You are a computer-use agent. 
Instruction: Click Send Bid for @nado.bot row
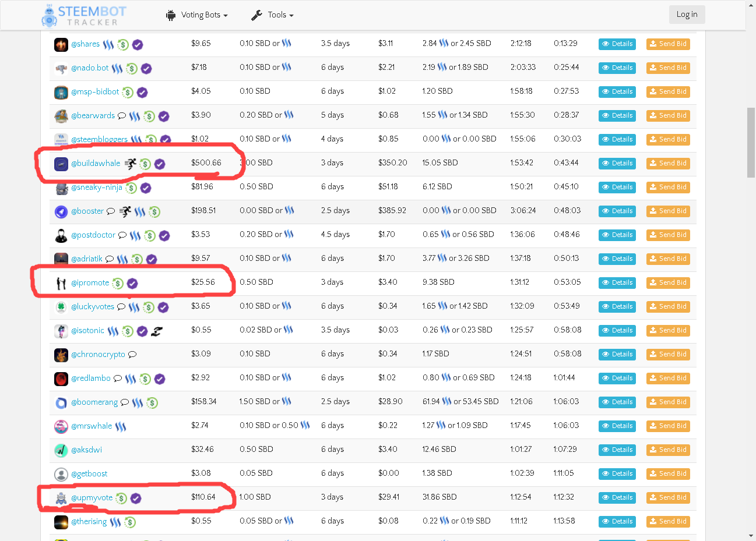tap(668, 68)
